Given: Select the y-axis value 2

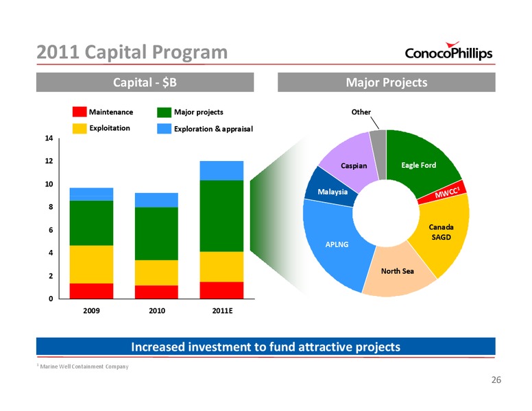Looking at the screenshot, I should coord(51,275).
